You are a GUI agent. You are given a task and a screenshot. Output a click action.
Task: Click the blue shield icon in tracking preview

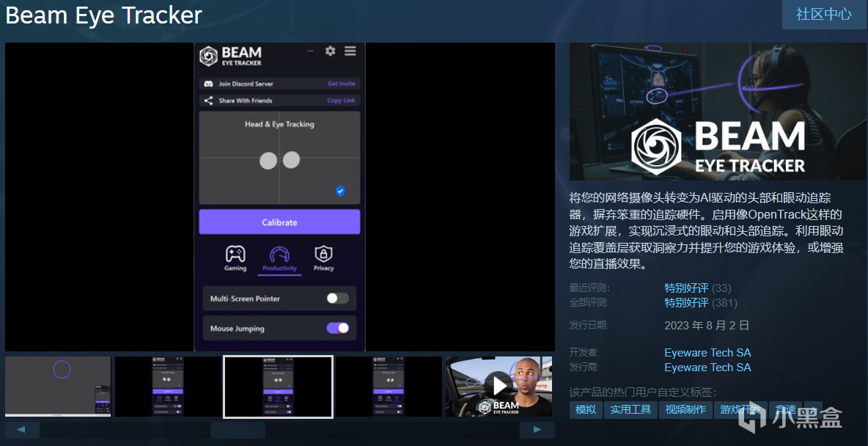pyautogui.click(x=340, y=191)
